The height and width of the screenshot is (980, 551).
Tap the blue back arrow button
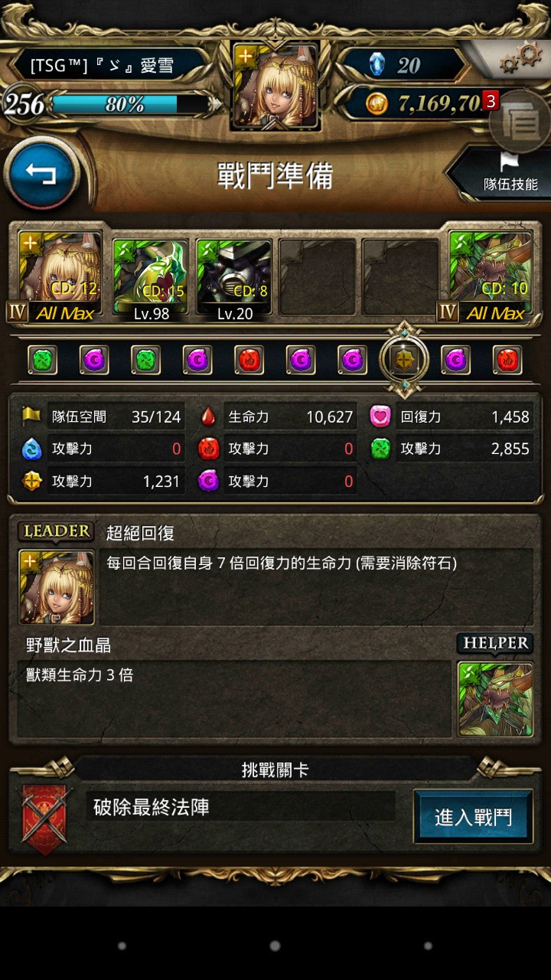41,174
